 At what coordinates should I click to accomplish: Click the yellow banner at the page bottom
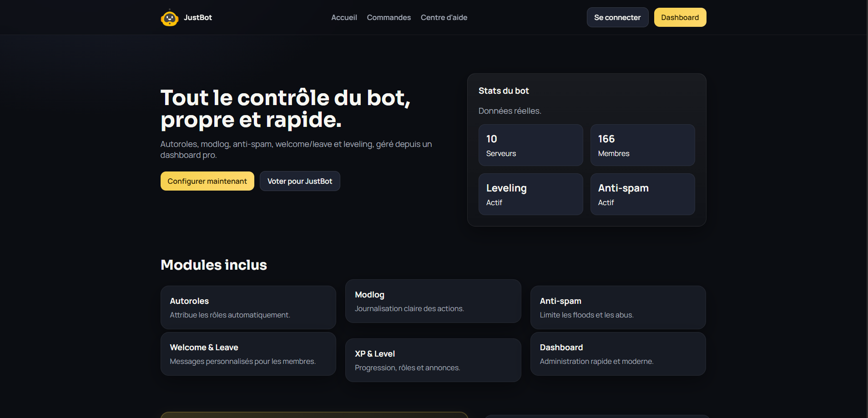(x=314, y=415)
